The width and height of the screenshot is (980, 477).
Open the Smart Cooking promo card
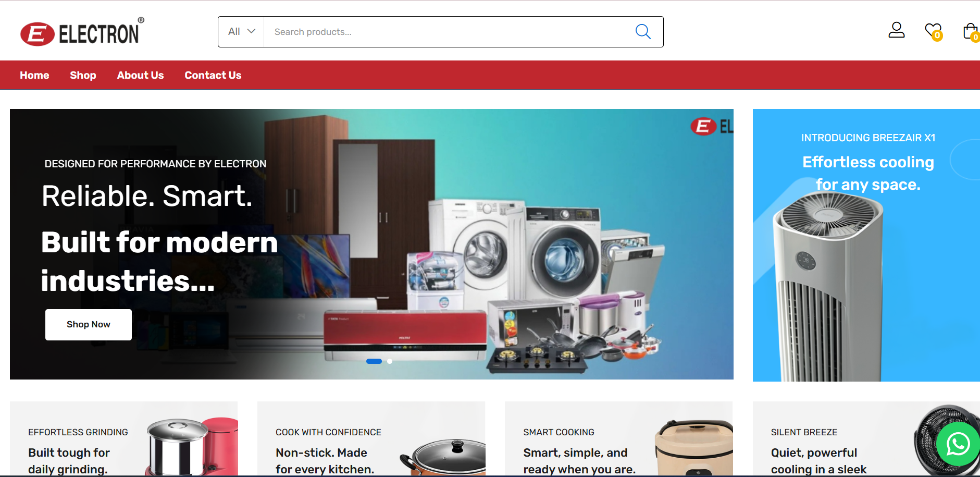pos(618,439)
